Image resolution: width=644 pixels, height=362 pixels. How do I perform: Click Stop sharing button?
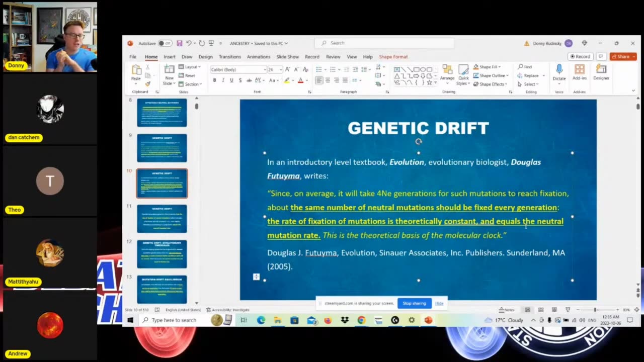pyautogui.click(x=414, y=303)
